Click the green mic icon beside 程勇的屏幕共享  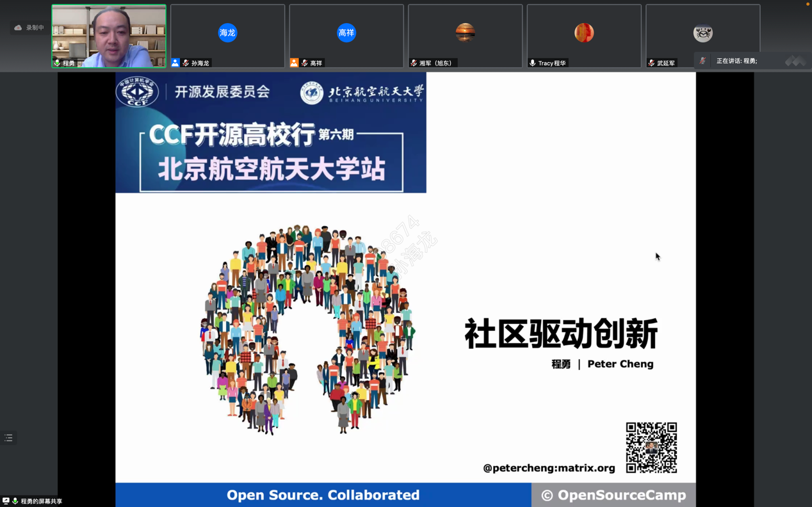click(x=15, y=501)
